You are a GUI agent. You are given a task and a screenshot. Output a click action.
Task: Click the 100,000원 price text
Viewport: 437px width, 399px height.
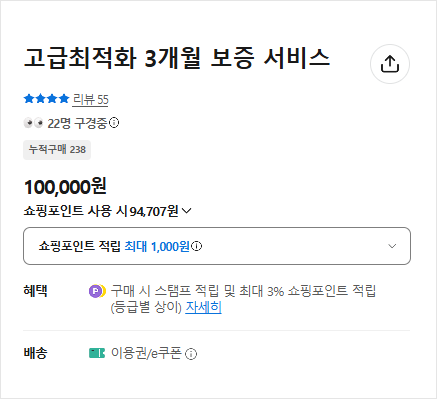coord(65,186)
